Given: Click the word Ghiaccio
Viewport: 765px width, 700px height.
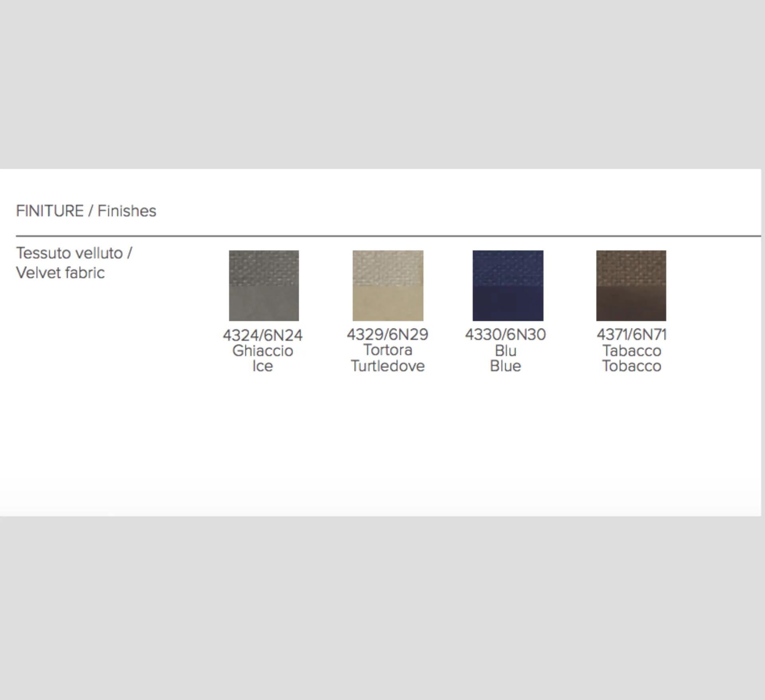Looking at the screenshot, I should (x=263, y=351).
